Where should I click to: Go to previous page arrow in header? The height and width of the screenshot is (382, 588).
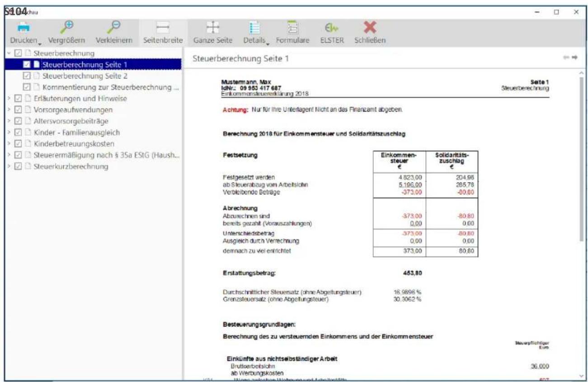pos(566,58)
